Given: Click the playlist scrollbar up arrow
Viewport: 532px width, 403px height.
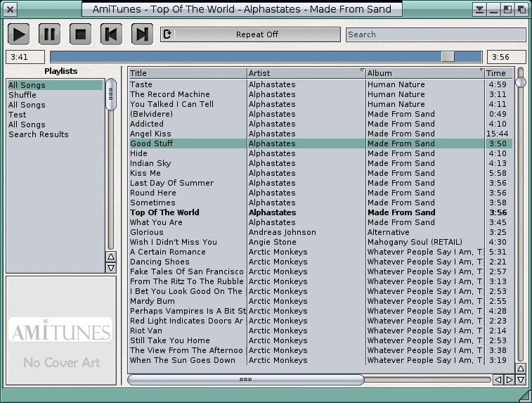Looking at the screenshot, I should point(111,257).
